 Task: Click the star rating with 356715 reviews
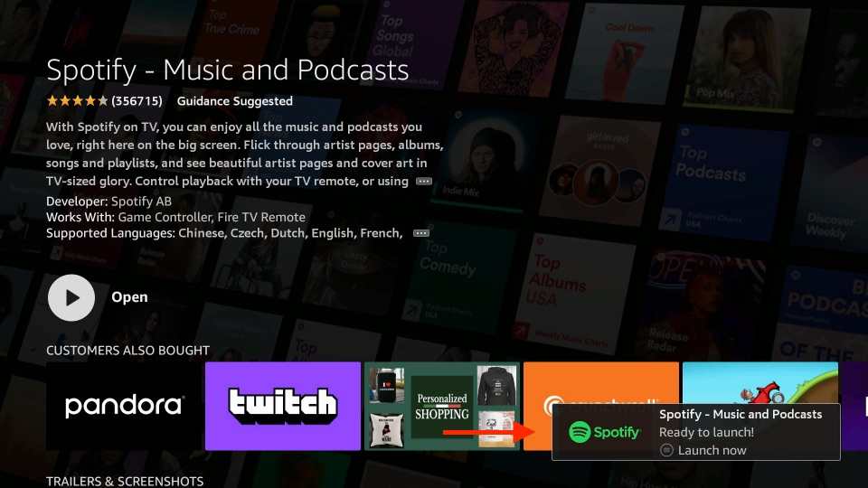pos(105,101)
